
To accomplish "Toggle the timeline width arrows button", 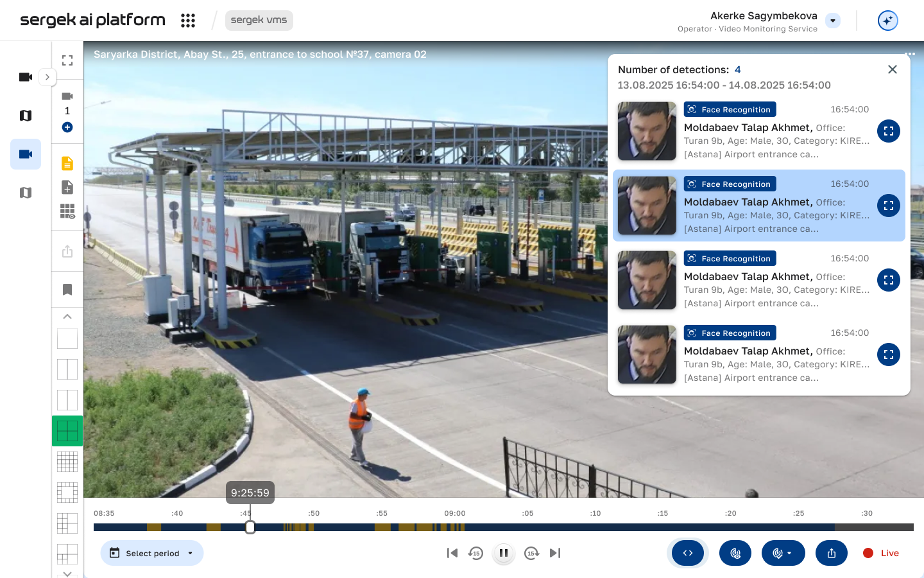I will (x=687, y=553).
